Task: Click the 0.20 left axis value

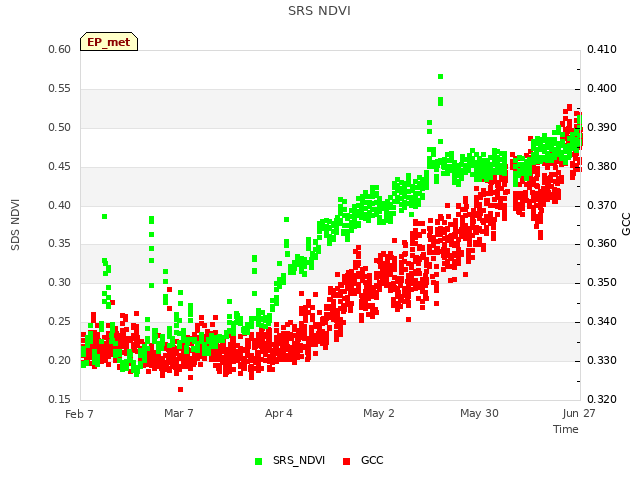Action: (59, 360)
